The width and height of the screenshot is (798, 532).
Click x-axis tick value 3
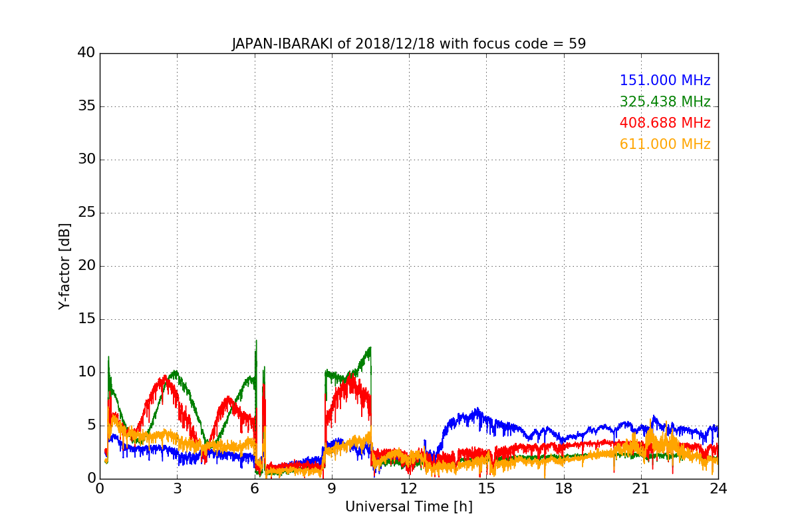(177, 489)
